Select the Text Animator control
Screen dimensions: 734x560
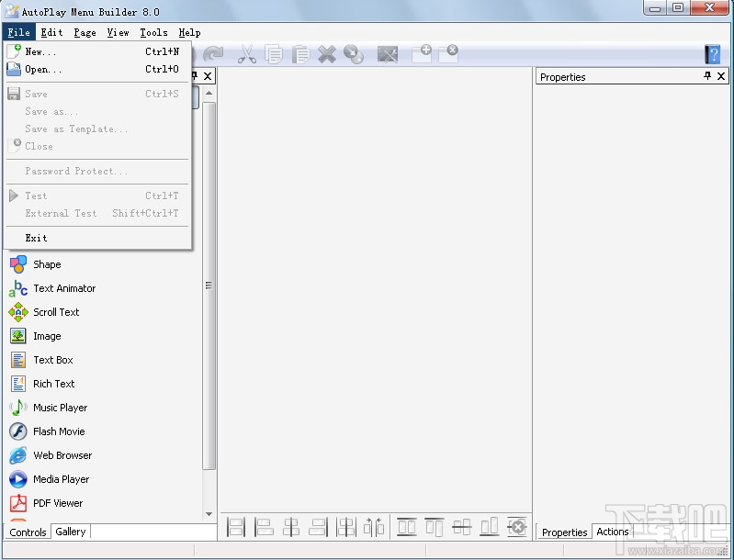point(52,288)
